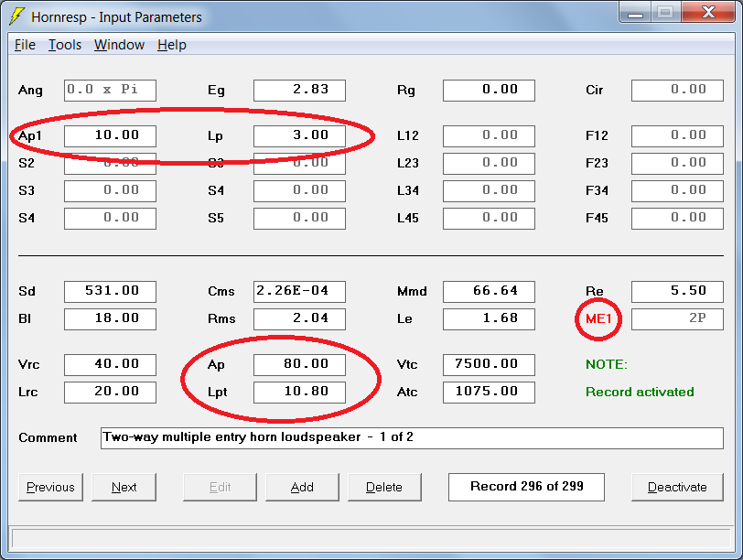Click the Previous record button
This screenshot has height=560, width=743.
click(50, 487)
